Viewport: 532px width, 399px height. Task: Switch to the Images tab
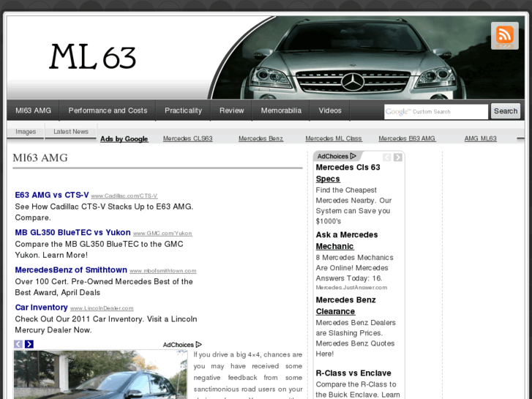26,132
